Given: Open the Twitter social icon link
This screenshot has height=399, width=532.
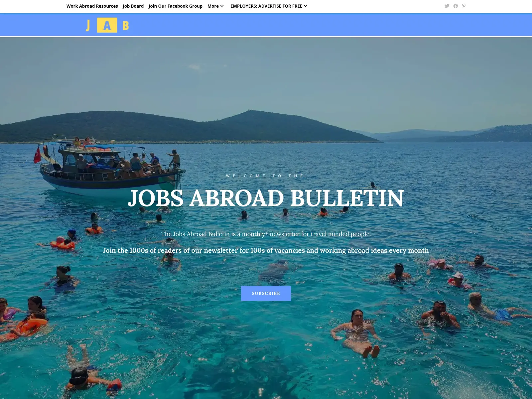Looking at the screenshot, I should point(447,6).
